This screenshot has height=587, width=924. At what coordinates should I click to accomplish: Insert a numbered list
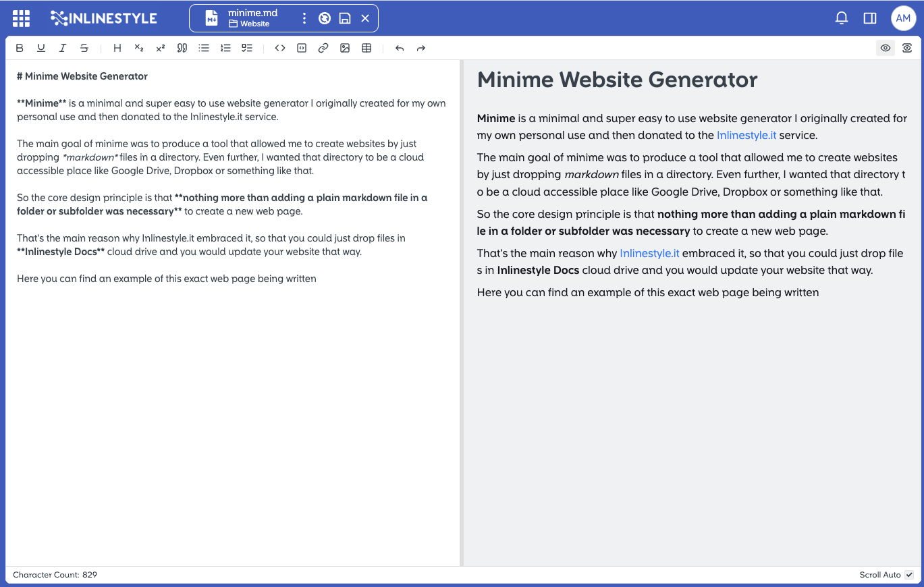[x=225, y=48]
